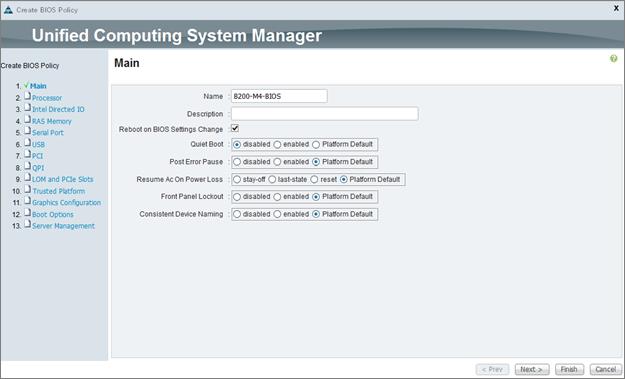Set Consistent Device Naming to disabled
Screen dimensions: 625x379
point(237,214)
